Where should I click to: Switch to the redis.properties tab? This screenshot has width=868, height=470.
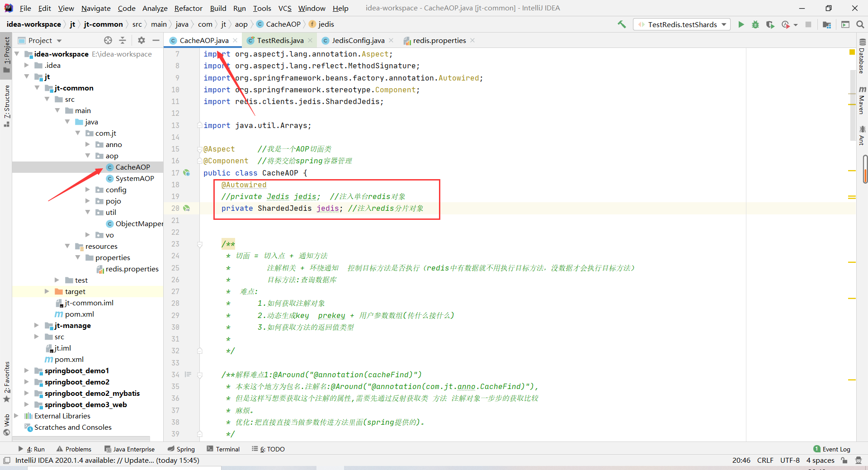pyautogui.click(x=439, y=40)
